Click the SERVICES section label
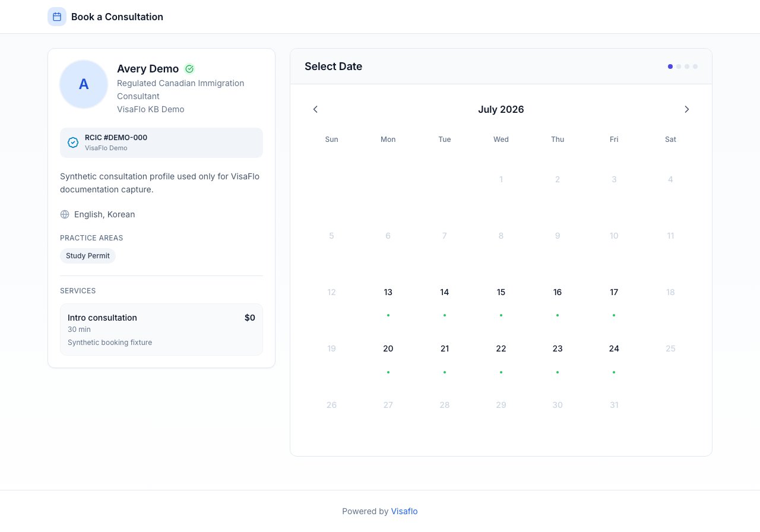 (78, 291)
